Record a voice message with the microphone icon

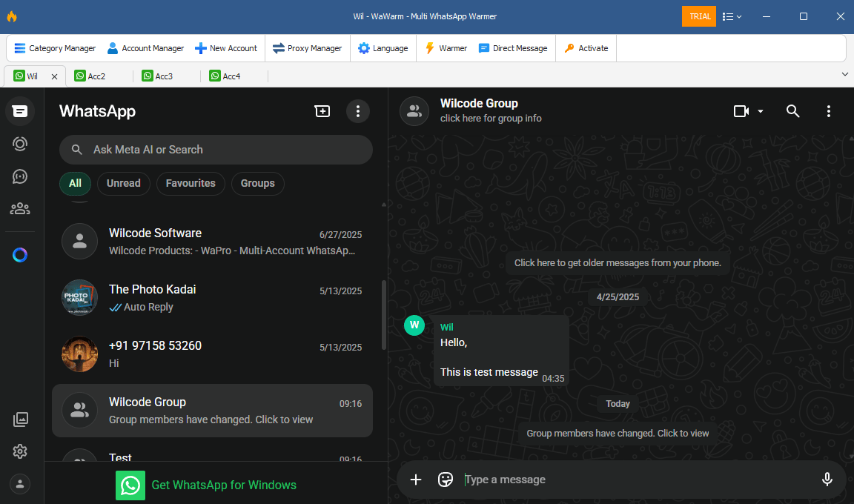827,480
